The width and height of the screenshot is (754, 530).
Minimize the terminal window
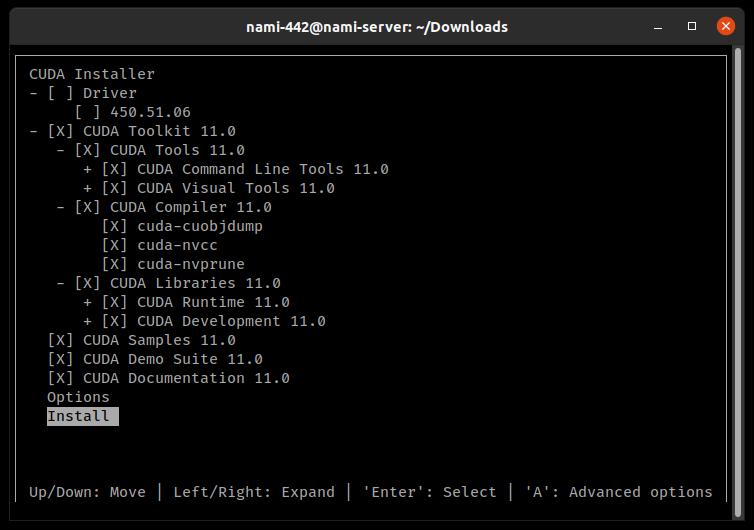[x=658, y=26]
